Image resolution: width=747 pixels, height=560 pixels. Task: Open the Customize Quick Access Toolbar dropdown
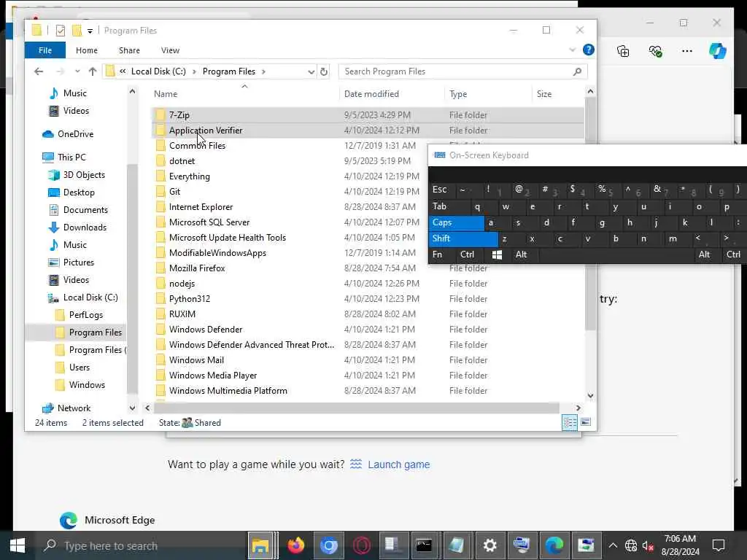pos(90,31)
